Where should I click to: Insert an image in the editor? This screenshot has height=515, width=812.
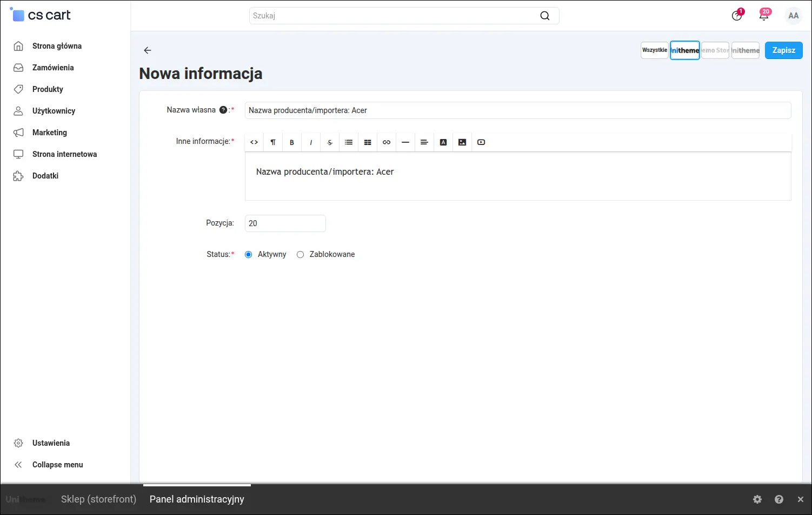pos(462,142)
